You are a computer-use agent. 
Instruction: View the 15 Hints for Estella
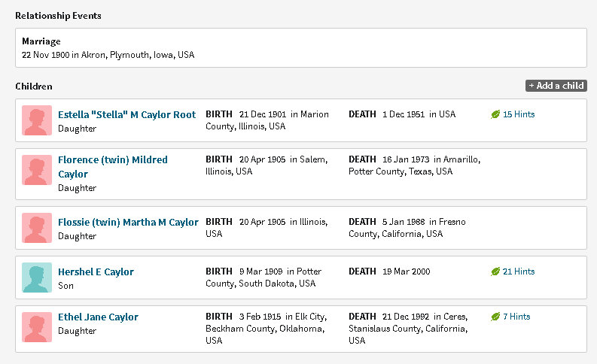pyautogui.click(x=519, y=114)
